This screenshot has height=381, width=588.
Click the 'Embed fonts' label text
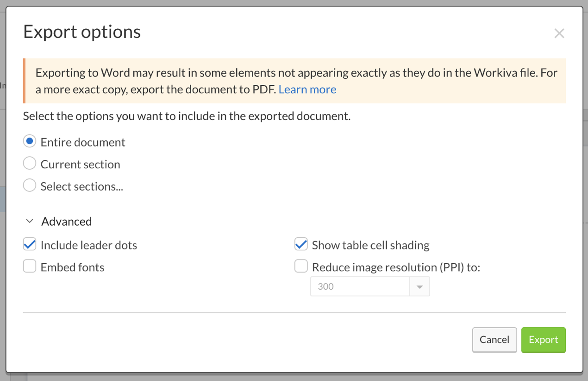[72, 267]
